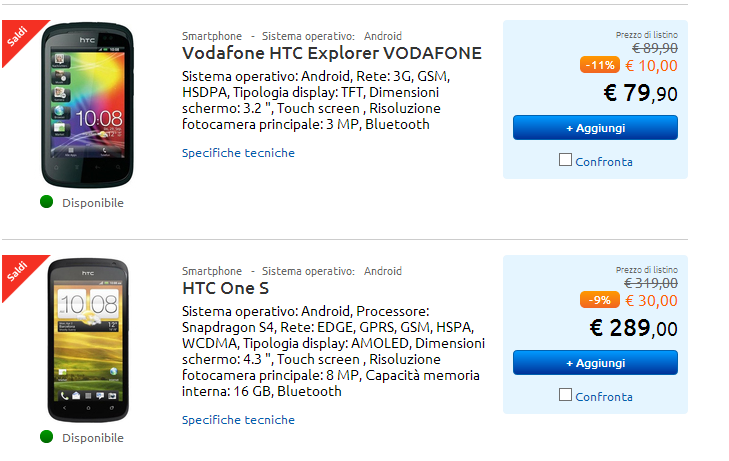The image size is (729, 461).
Task: Tick the Confronta checkbox for HTC Explorer
Action: point(565,160)
